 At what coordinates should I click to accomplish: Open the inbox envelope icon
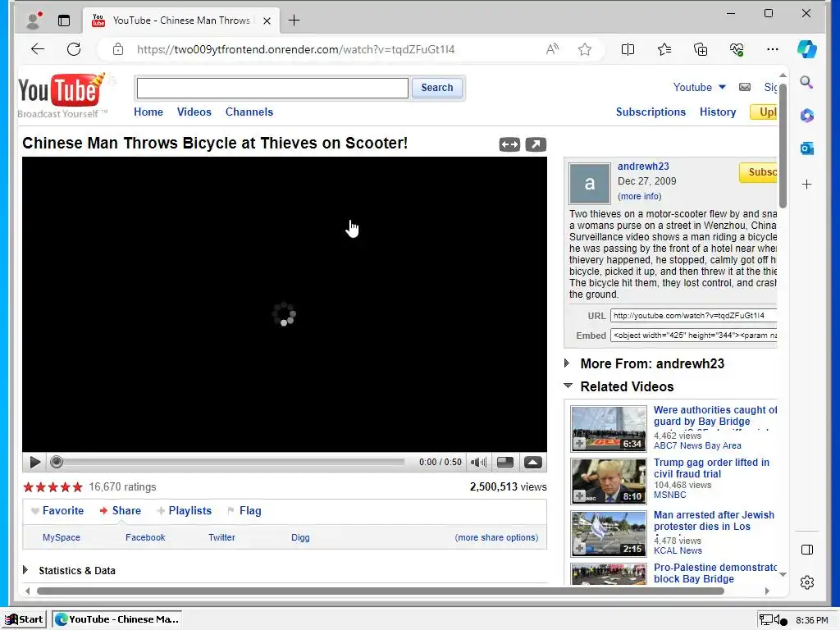(745, 87)
